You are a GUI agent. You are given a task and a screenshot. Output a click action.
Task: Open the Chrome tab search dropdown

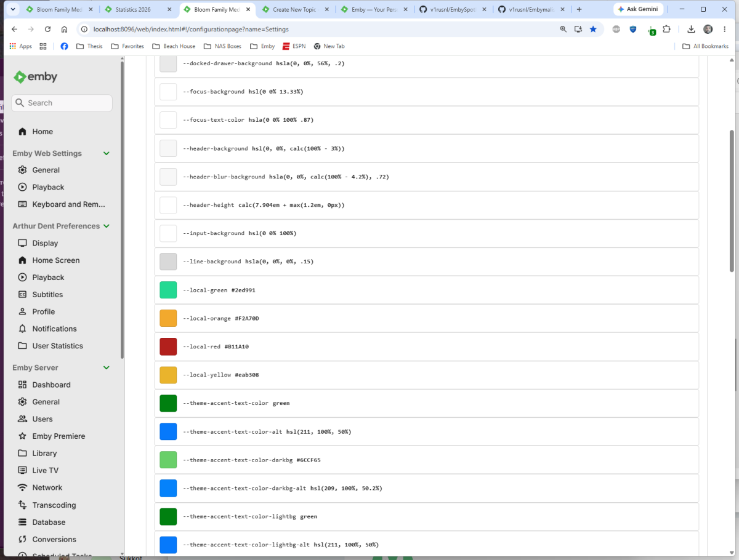click(x=14, y=9)
